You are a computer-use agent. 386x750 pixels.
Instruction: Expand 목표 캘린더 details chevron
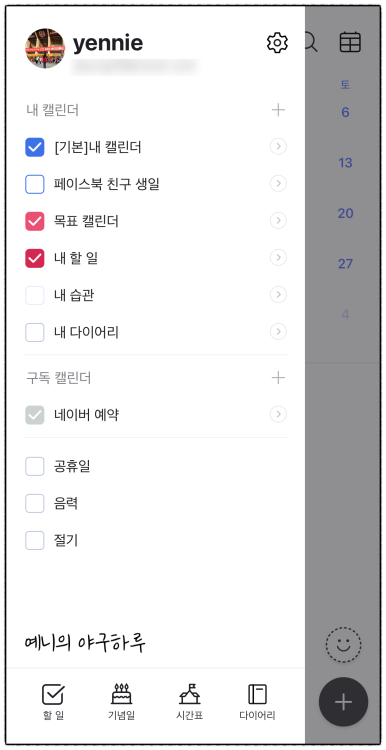tap(278, 221)
